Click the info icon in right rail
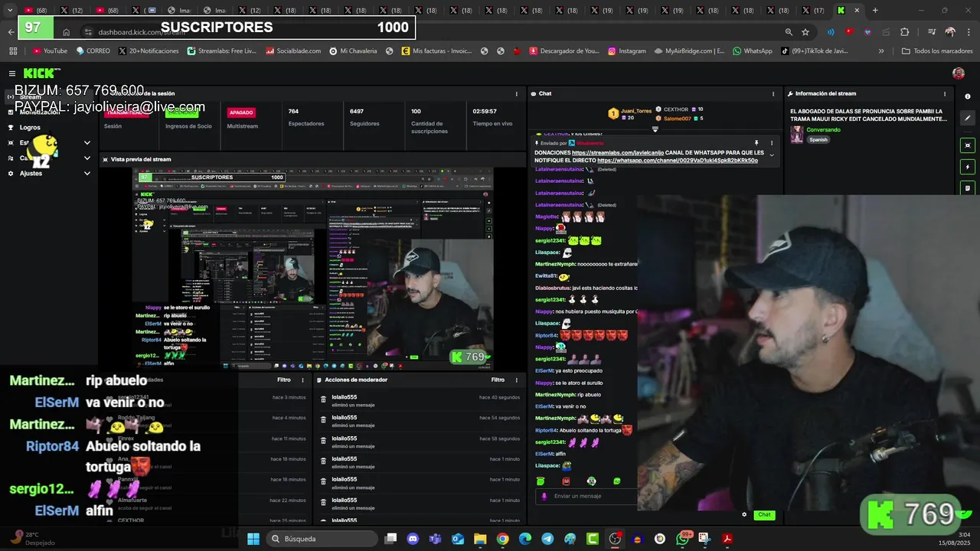 968,96
